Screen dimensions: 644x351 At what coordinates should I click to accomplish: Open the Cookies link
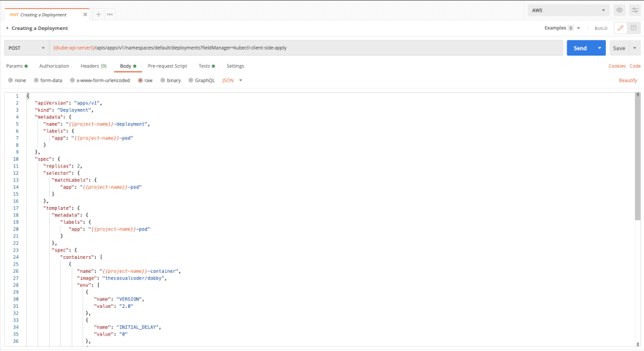pos(617,66)
